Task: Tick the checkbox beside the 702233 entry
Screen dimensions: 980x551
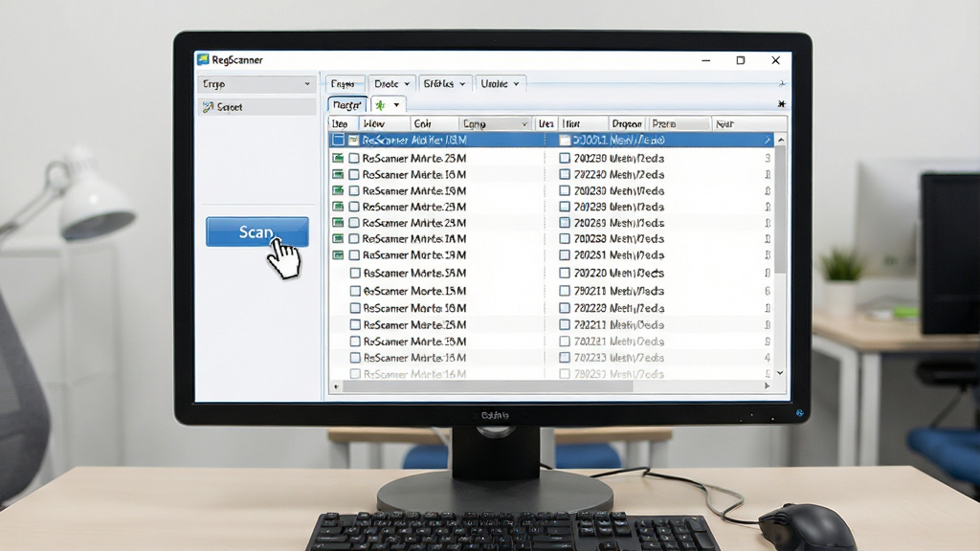Action: click(x=565, y=358)
